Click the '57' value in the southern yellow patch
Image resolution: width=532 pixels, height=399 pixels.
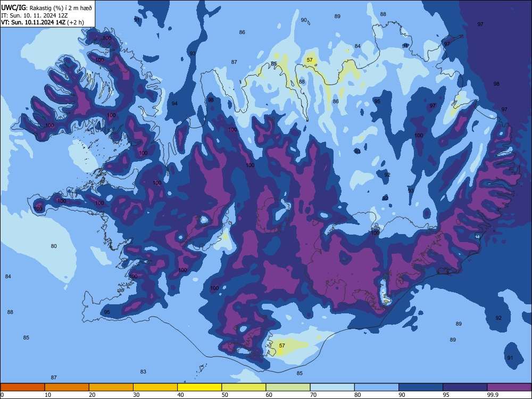pyautogui.click(x=282, y=346)
